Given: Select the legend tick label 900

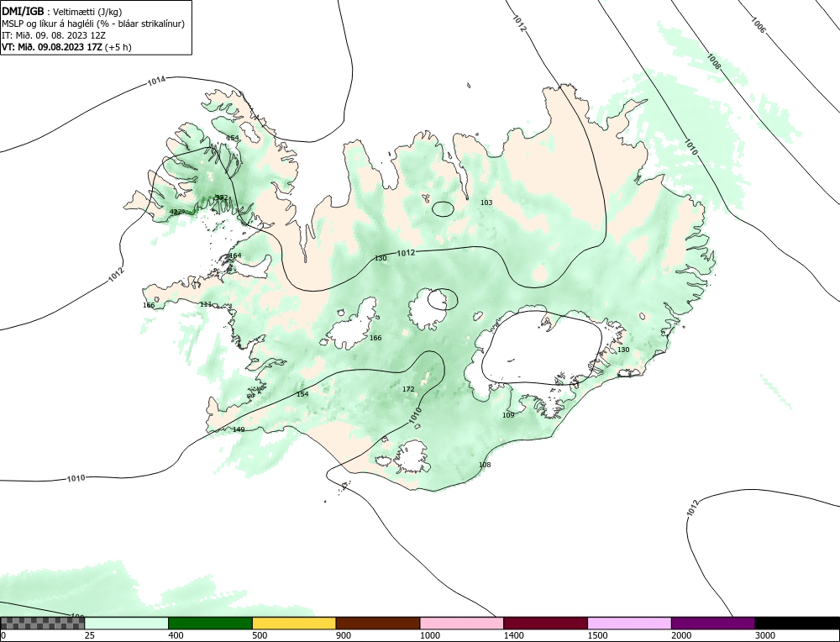Looking at the screenshot, I should tap(344, 635).
